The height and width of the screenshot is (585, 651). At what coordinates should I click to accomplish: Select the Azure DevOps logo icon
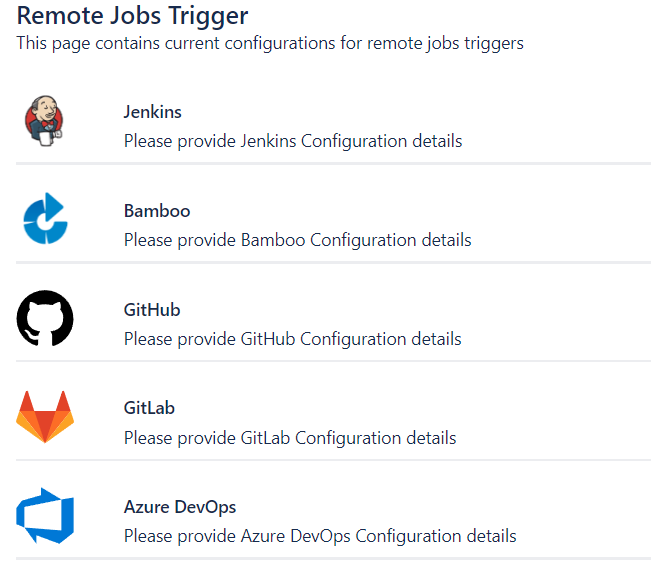pyautogui.click(x=45, y=516)
